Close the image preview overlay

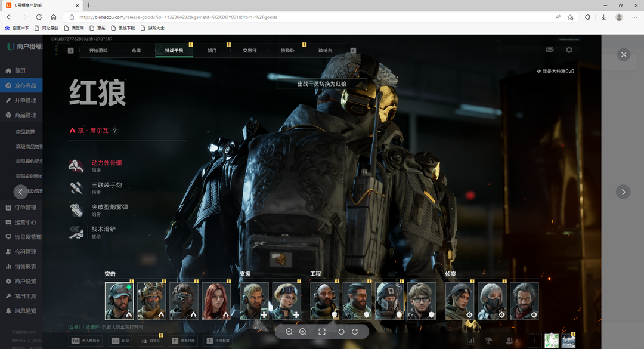tap(624, 55)
